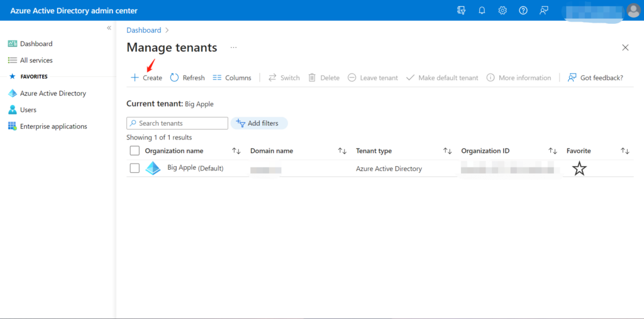Screen dimensions: 644x319
Task: Open the Columns chooser
Action: coord(232,77)
